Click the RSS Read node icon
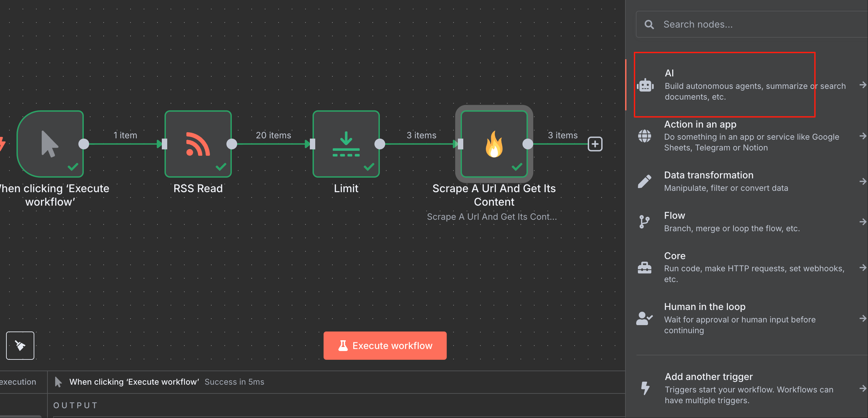This screenshot has height=418, width=868. click(x=198, y=144)
